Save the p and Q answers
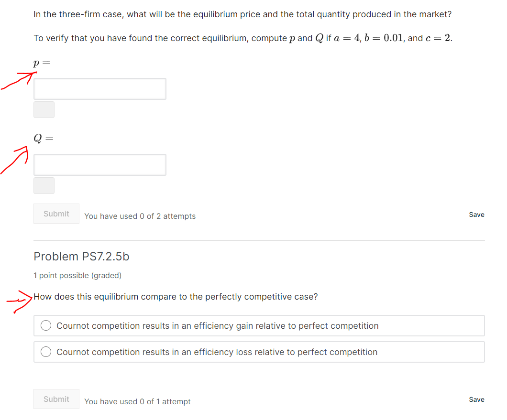Screen dimensions: 507x420 [476, 215]
